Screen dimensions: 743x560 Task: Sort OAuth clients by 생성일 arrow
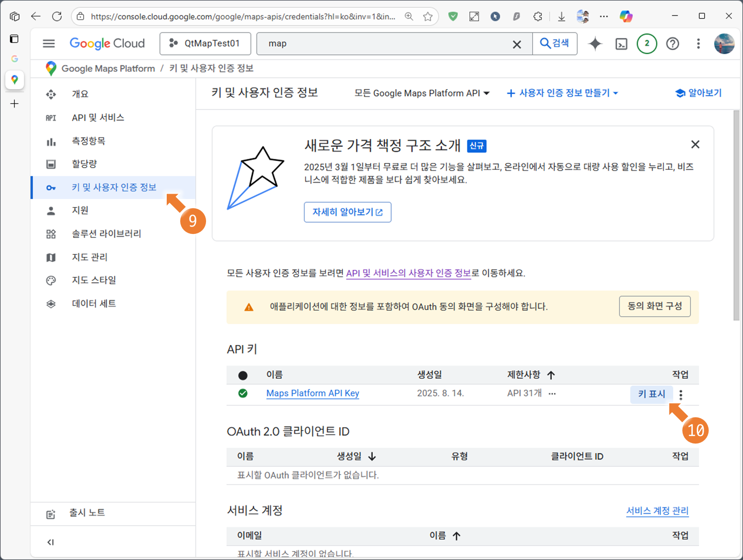tap(372, 456)
